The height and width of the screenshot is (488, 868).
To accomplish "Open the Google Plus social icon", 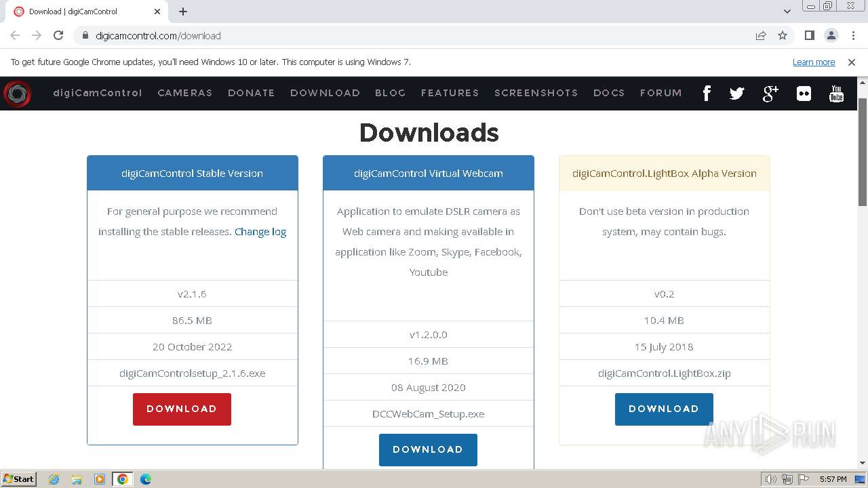I will point(770,94).
